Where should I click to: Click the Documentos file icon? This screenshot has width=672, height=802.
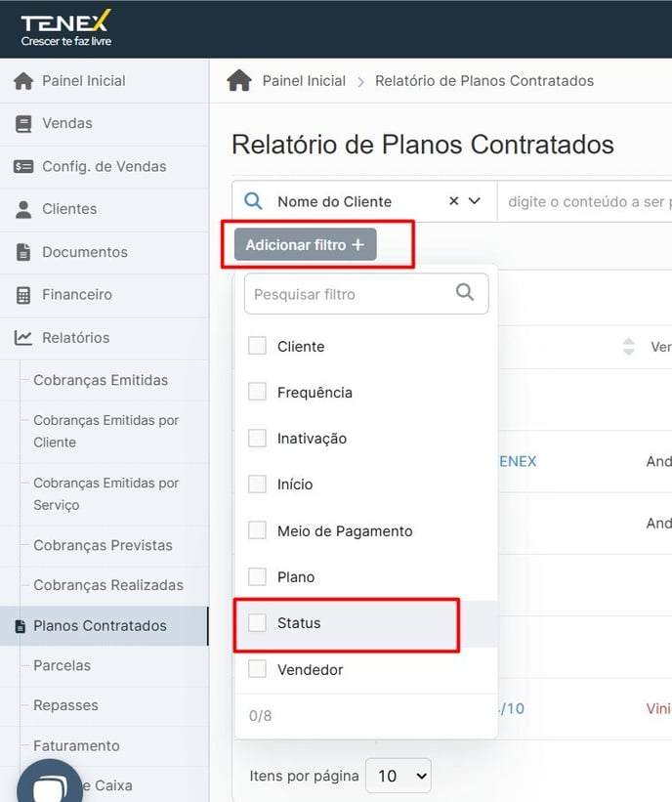pos(23,252)
